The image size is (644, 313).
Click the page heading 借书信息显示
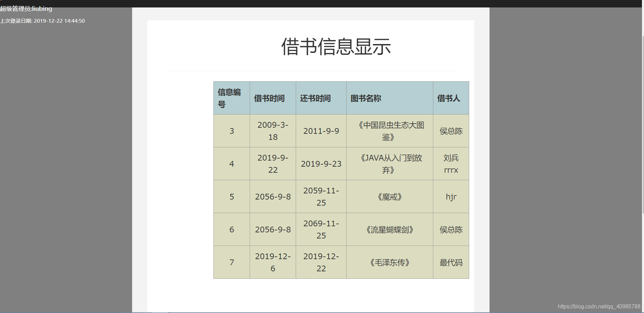pos(336,46)
